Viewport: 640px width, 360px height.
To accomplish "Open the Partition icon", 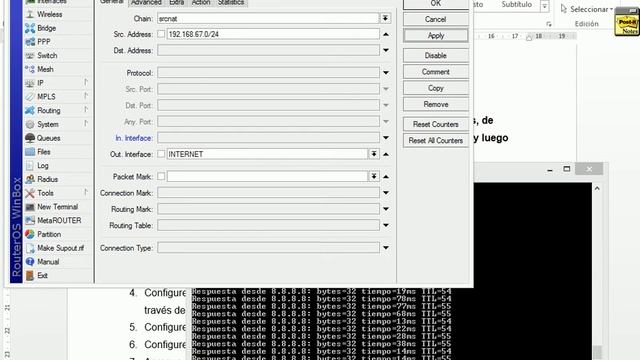I will click(x=30, y=234).
